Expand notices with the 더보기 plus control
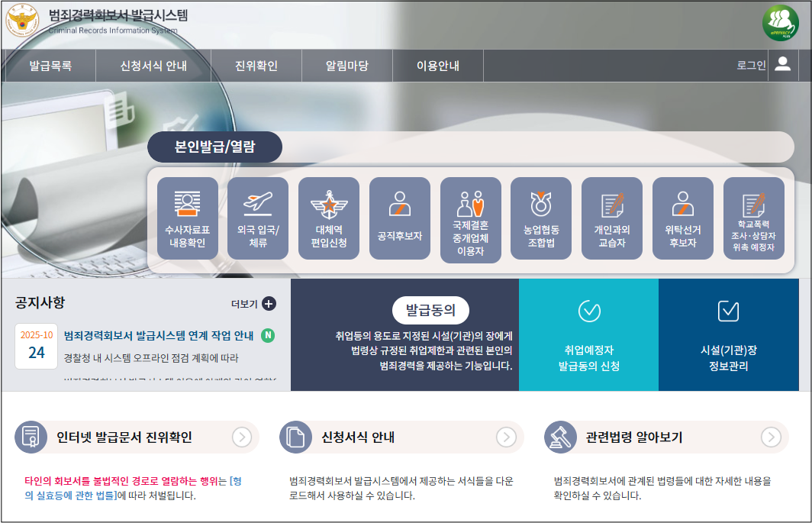The height and width of the screenshot is (523, 812). [267, 303]
